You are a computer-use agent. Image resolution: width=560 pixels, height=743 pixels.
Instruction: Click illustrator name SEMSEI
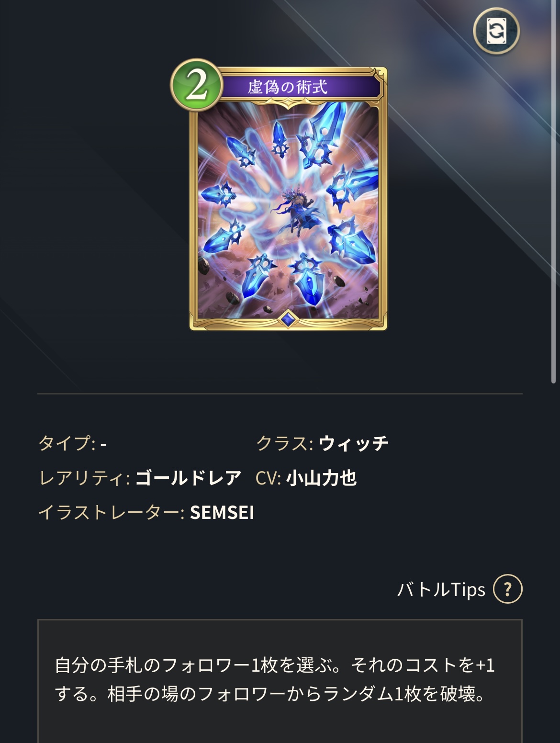pyautogui.click(x=222, y=513)
